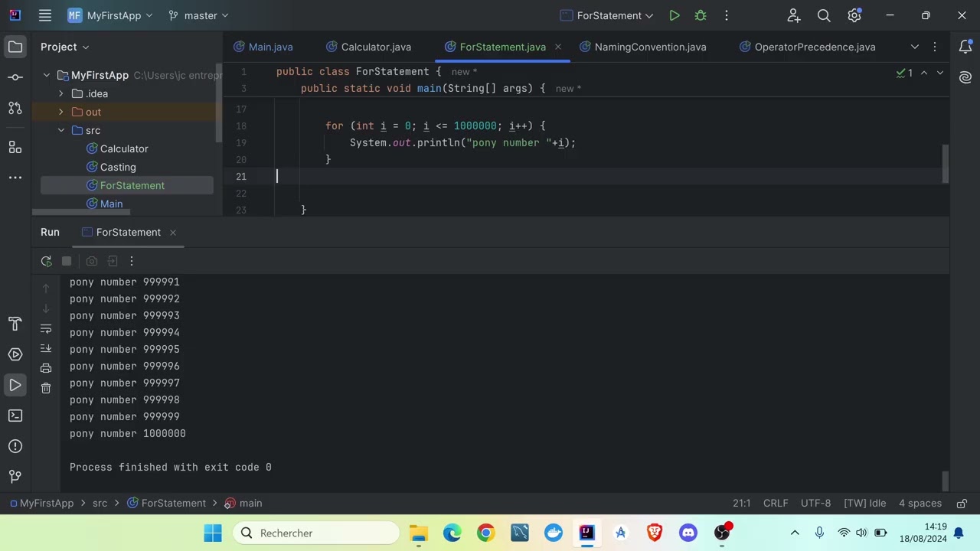The image size is (980, 551).
Task: Open the Services tool window
Action: click(15, 354)
